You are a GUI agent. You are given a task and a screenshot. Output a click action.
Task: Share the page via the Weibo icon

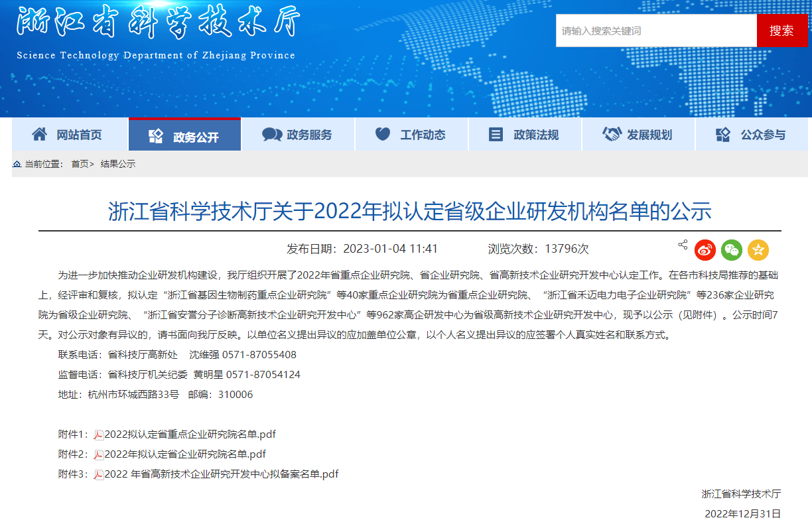click(705, 250)
